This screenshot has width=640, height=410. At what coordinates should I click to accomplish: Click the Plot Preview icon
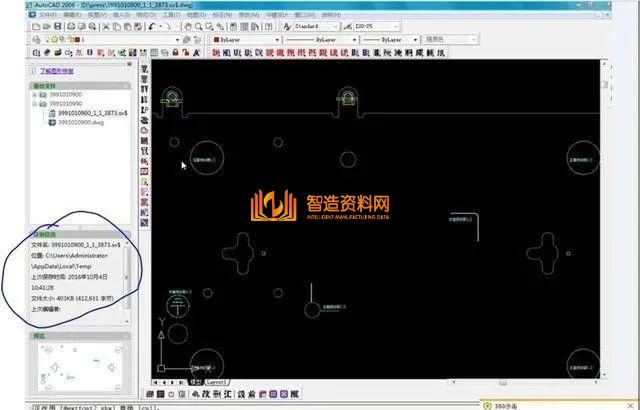tap(82, 27)
